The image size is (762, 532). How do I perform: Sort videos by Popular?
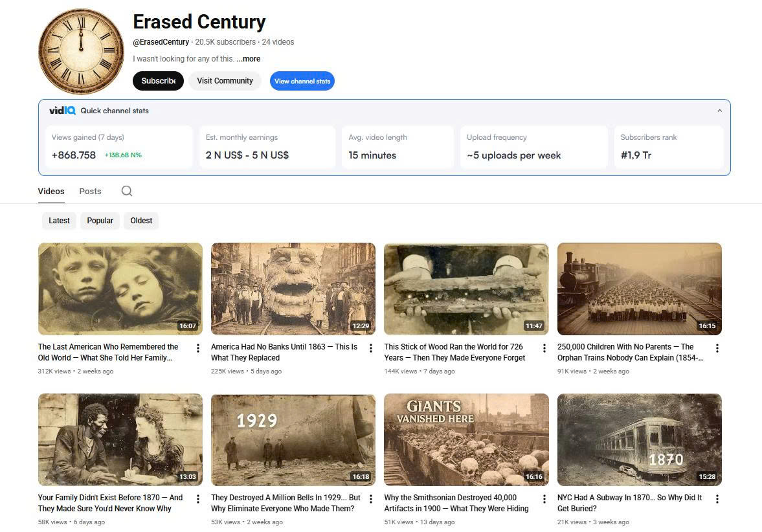click(x=100, y=221)
